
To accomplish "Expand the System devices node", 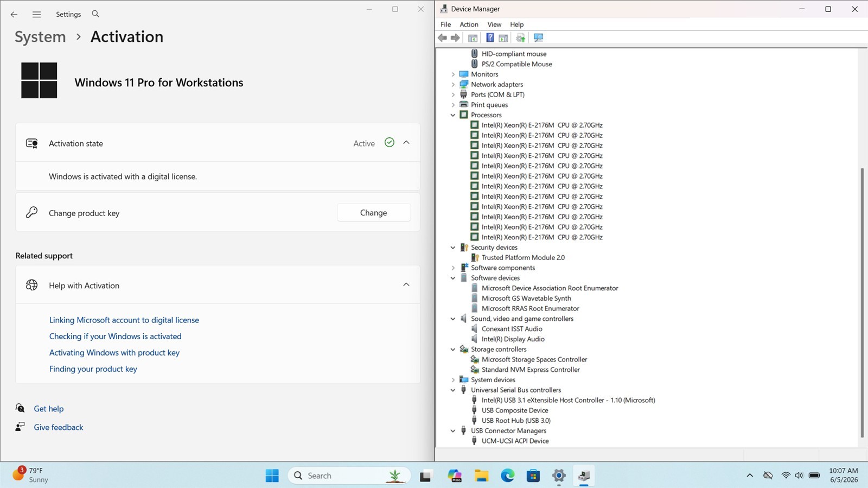I will (x=453, y=380).
